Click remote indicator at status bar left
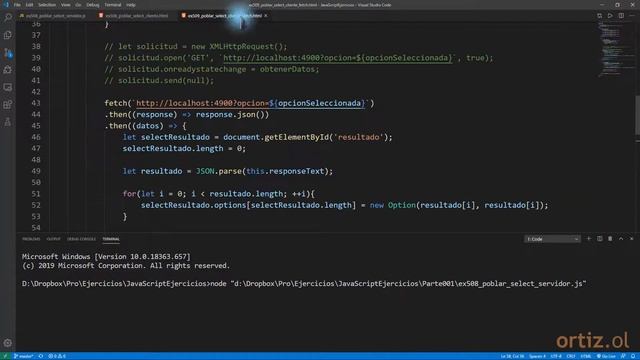640x360 pixels. click(x=5, y=356)
